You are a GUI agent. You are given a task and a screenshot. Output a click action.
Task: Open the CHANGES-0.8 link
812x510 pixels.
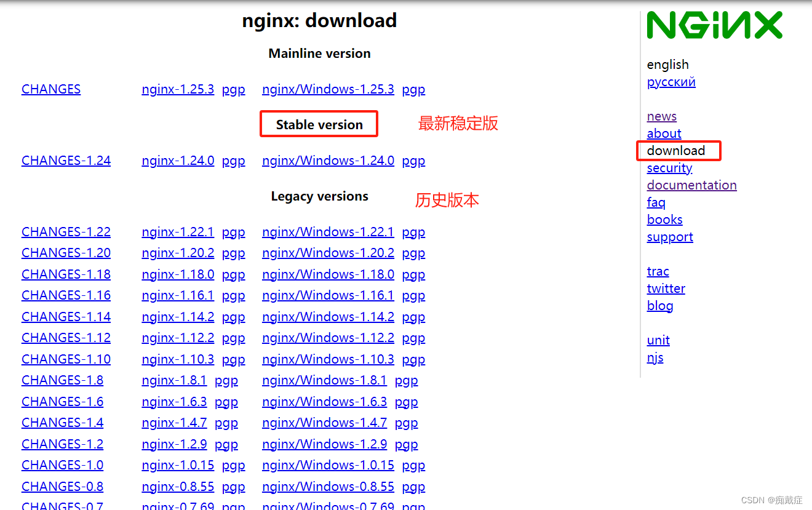(63, 487)
